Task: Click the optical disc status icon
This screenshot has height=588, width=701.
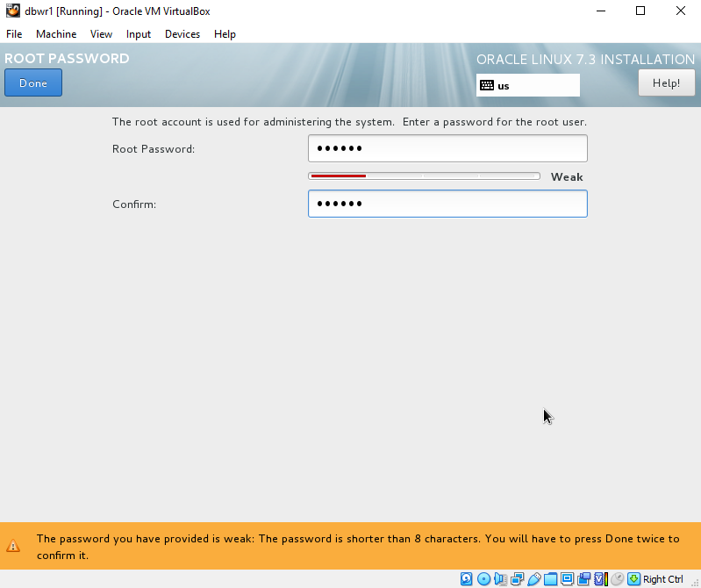Action: coord(483,579)
